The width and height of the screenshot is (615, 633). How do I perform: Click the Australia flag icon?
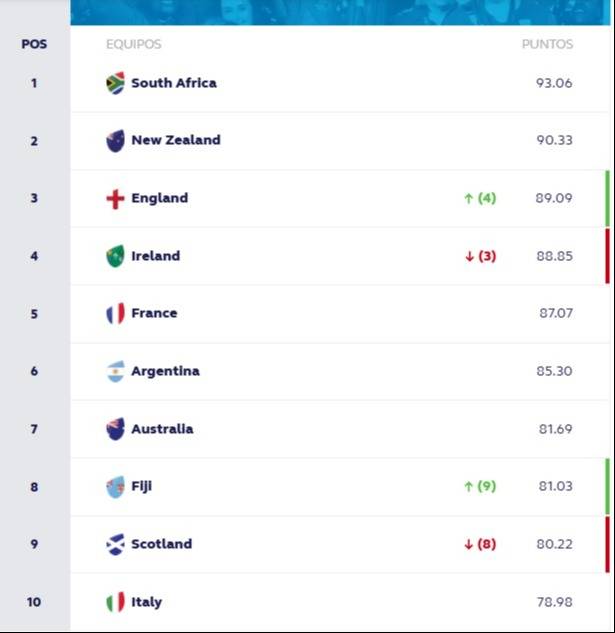[115, 429]
